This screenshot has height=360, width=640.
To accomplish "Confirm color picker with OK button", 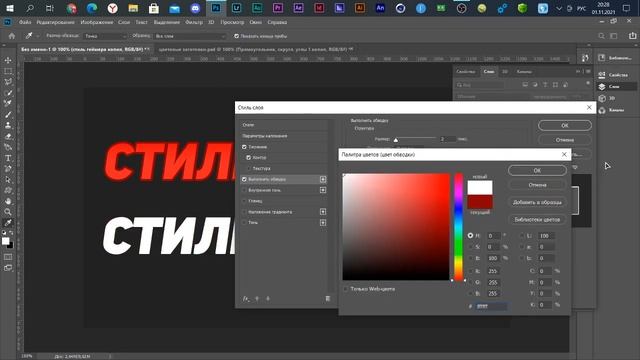I will tap(537, 171).
